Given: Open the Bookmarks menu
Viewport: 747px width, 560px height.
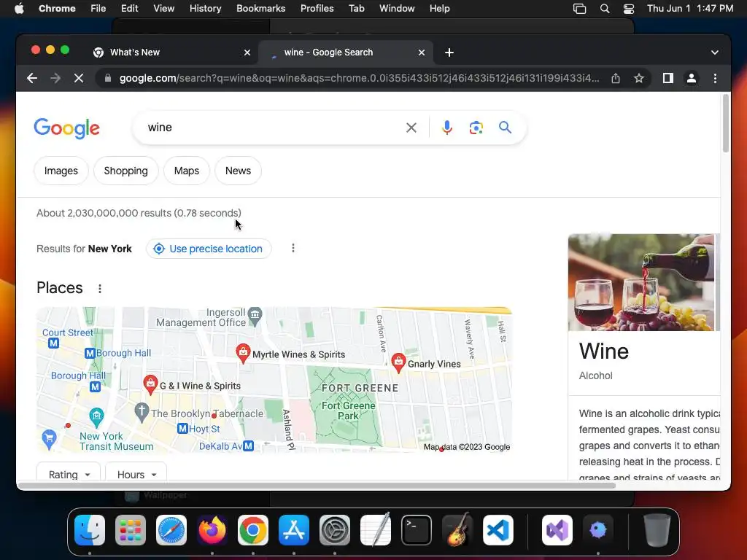Looking at the screenshot, I should 260,9.
